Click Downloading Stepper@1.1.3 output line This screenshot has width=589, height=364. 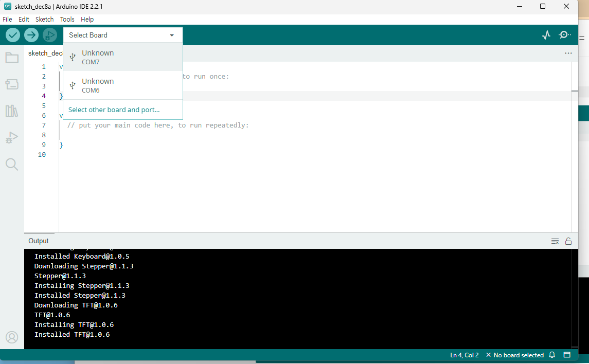(x=84, y=266)
